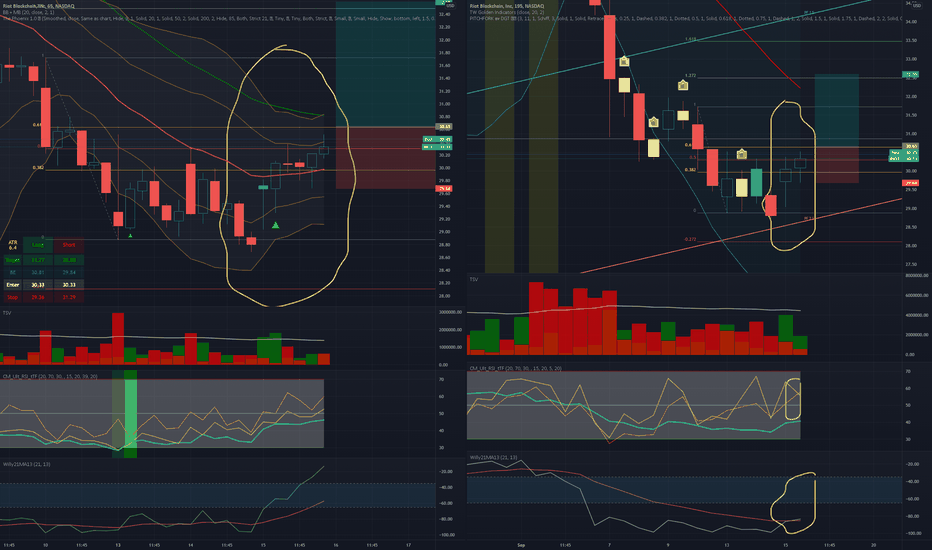
Task: Click the Riot Blockchain 65 NASDAQ chart title
Action: click(38, 5)
